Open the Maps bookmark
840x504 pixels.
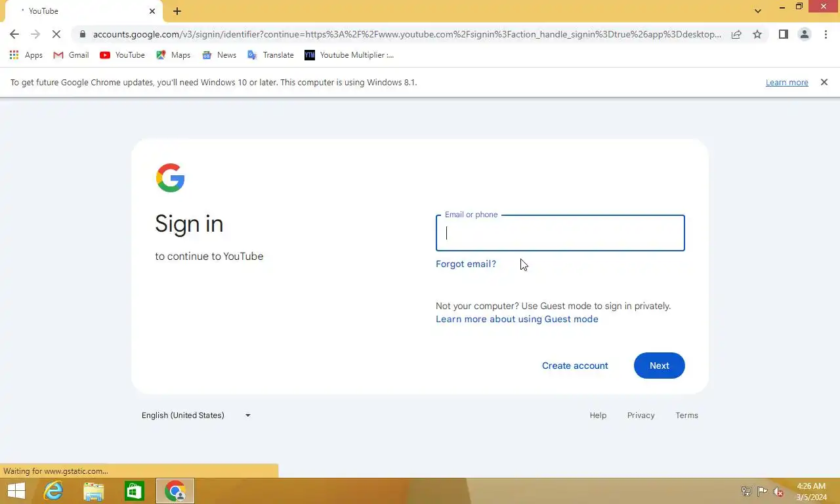173,55
